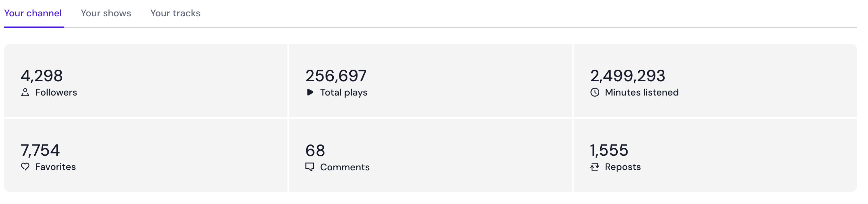
Task: Switch to the Your shows tab
Action: [x=106, y=13]
